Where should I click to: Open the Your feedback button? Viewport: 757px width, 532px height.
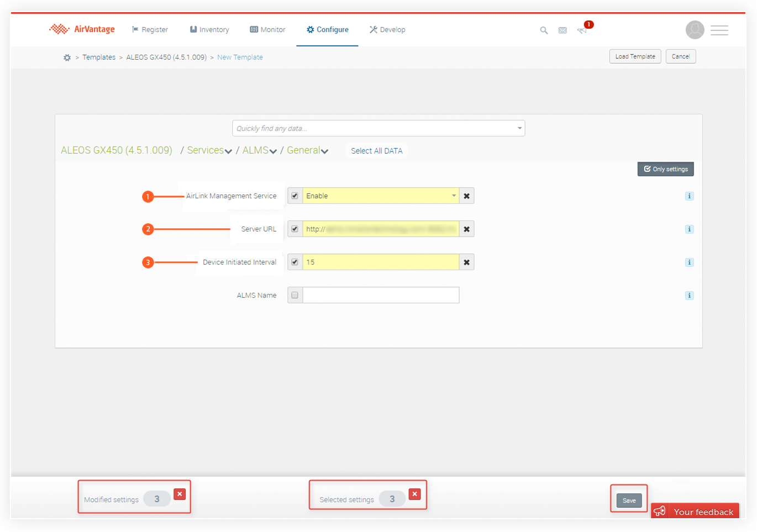point(695,511)
